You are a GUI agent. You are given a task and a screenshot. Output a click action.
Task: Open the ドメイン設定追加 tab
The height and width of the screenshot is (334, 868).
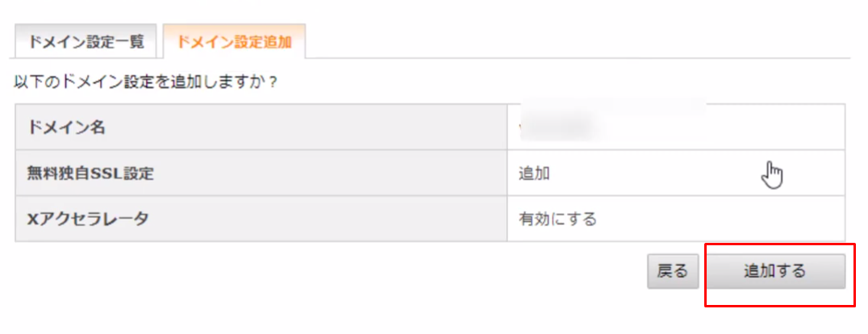coord(234,41)
